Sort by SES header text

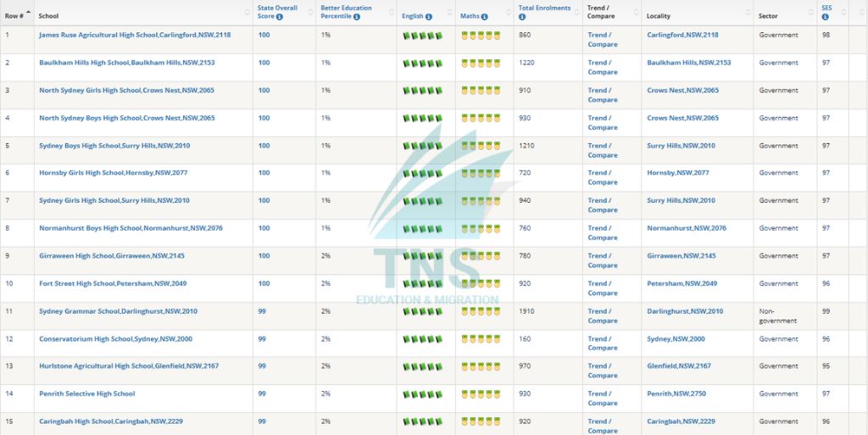pos(826,8)
